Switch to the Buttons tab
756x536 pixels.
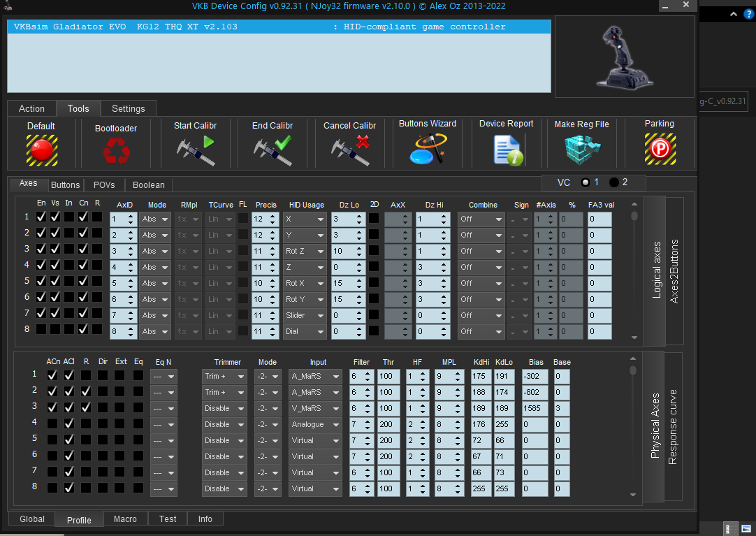(66, 185)
